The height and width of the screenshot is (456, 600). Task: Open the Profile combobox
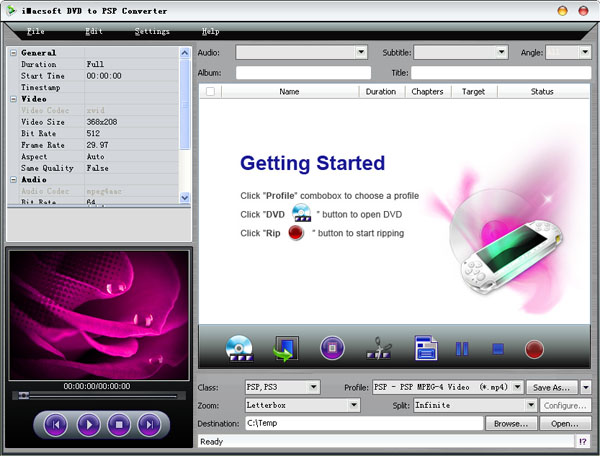click(x=448, y=387)
